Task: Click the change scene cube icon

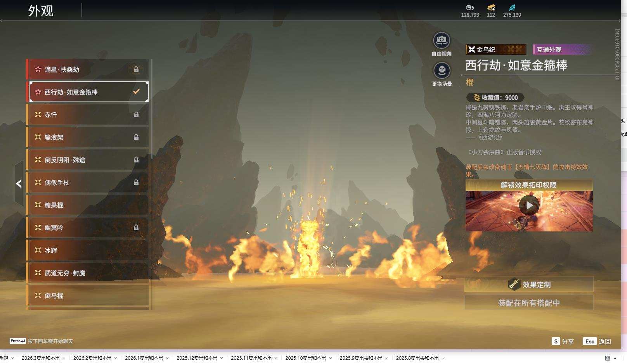Action: click(442, 71)
